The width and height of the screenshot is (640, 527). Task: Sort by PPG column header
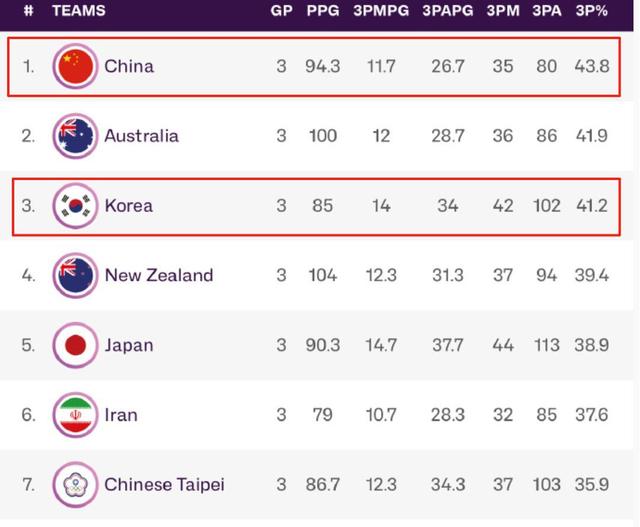[x=322, y=11]
